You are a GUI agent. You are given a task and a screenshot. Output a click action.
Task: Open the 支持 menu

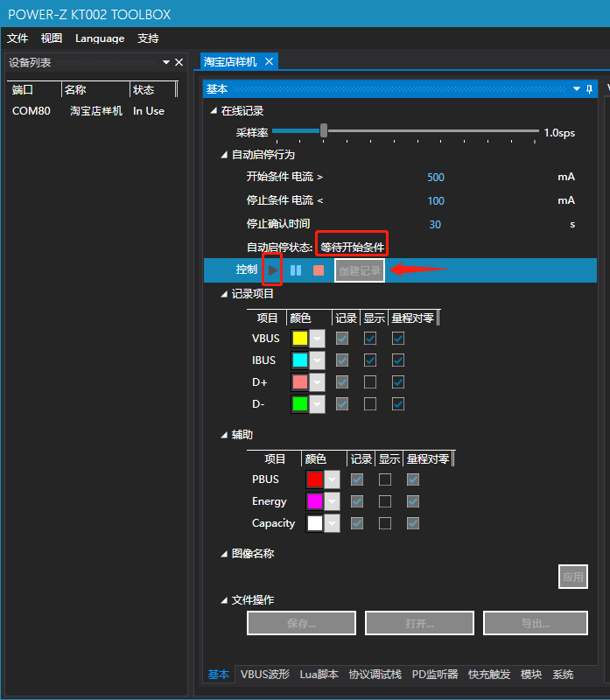[x=148, y=38]
